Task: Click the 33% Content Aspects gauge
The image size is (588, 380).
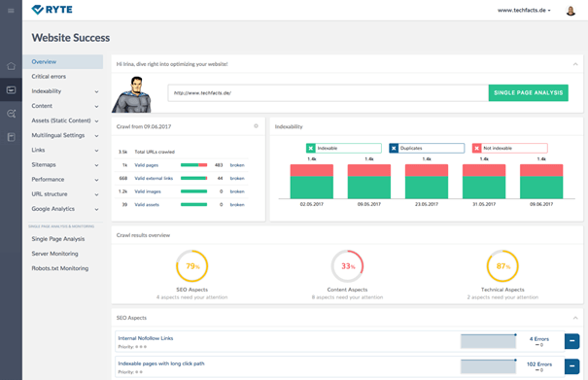Action: pos(347,266)
